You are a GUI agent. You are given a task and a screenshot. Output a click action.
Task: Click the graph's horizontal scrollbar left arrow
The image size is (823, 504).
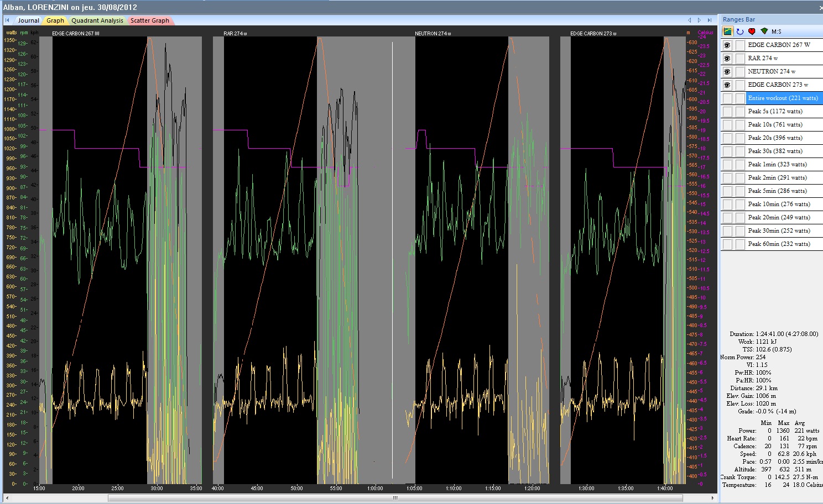[x=7, y=498]
